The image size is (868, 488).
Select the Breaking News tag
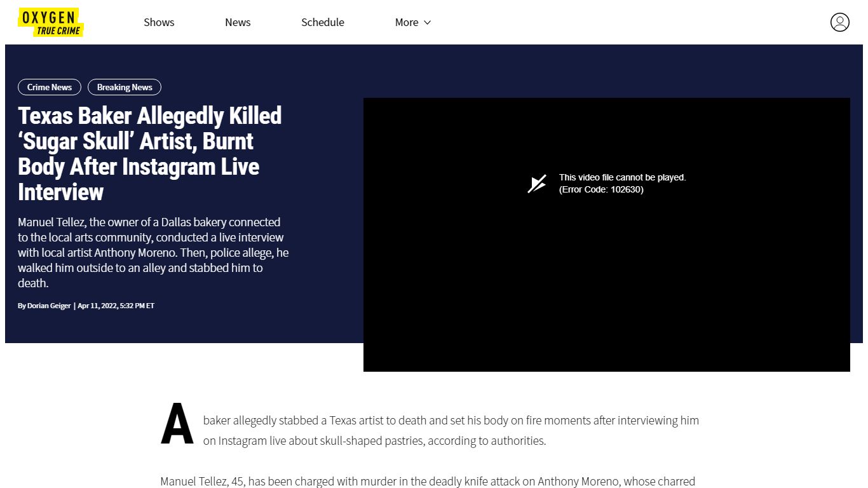point(125,87)
